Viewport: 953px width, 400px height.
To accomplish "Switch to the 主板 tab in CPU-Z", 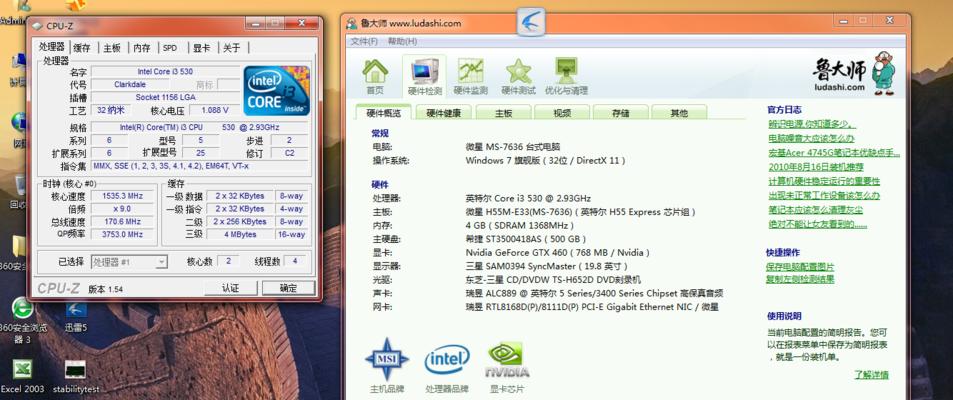I will (112, 48).
